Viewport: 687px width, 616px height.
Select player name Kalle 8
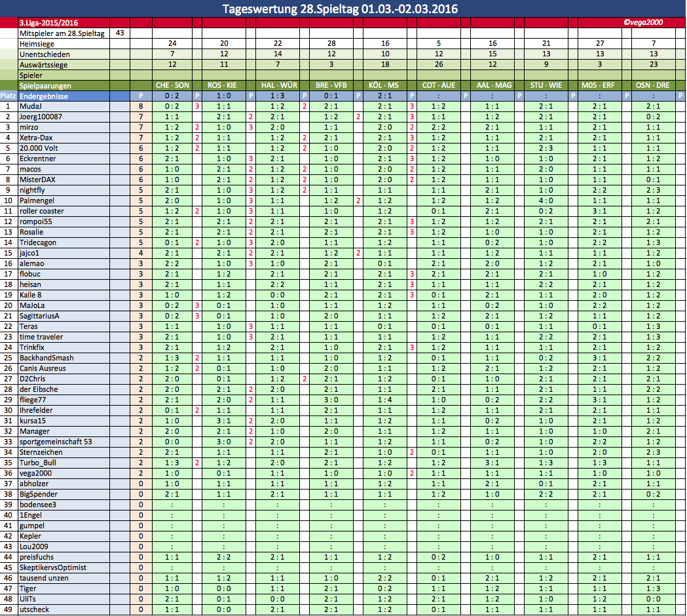point(30,295)
